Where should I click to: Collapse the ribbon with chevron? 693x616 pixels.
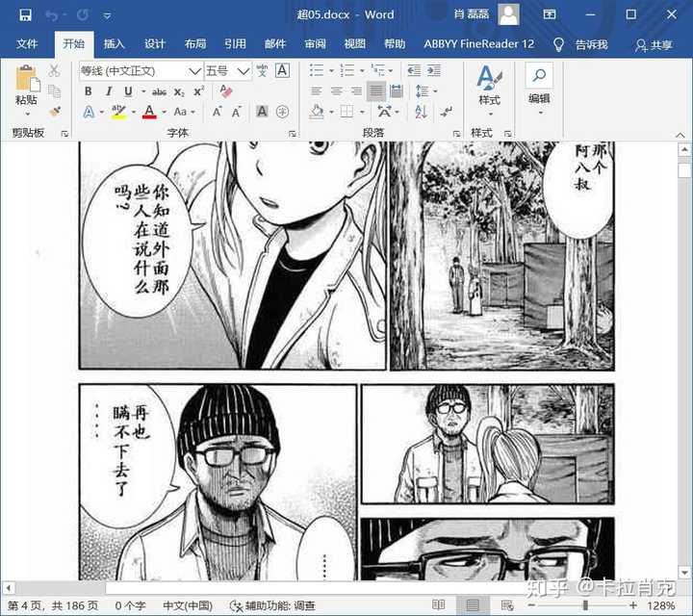(680, 135)
